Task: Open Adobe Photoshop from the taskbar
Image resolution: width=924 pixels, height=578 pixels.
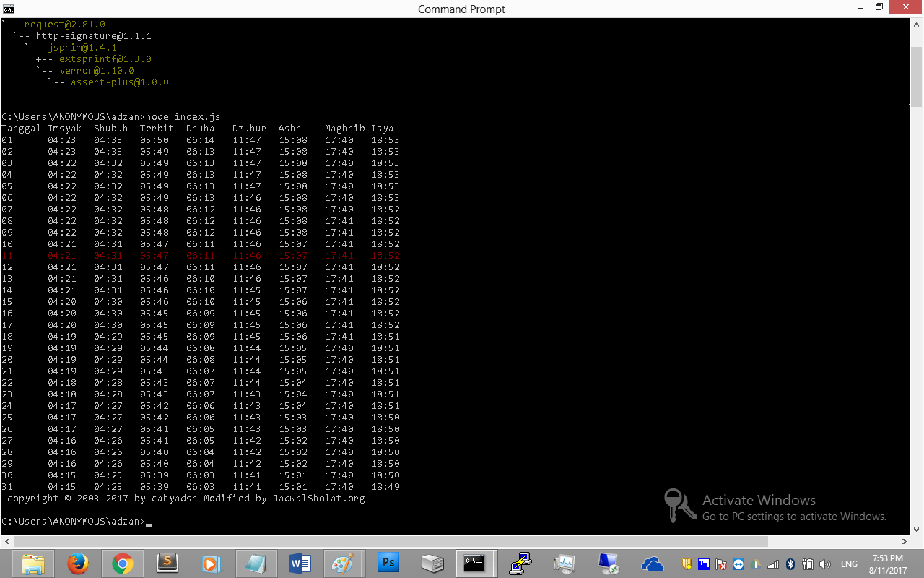Action: coord(388,564)
